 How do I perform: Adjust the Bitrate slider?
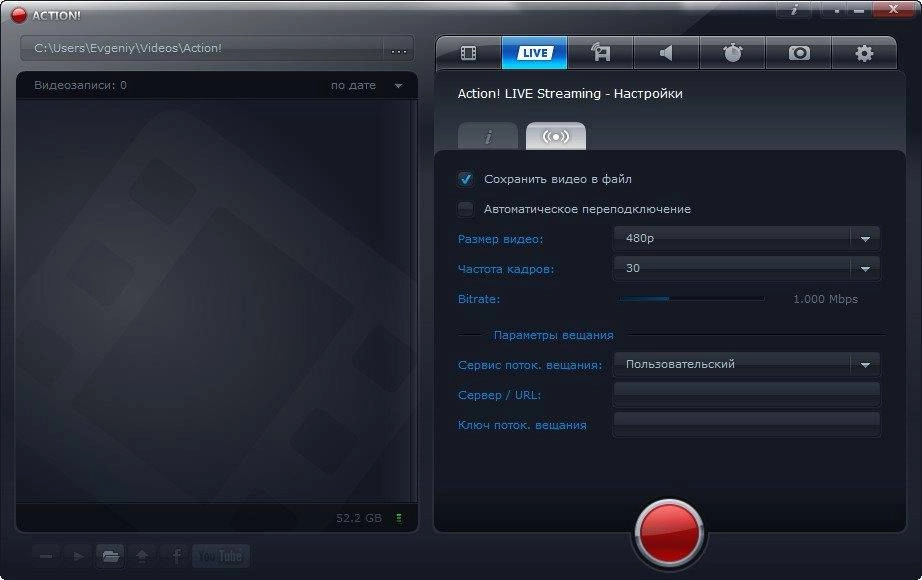coord(692,299)
